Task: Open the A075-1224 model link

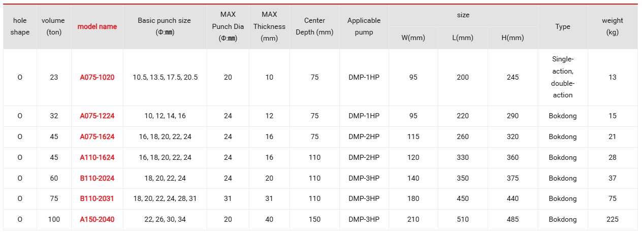Action: pos(97,116)
